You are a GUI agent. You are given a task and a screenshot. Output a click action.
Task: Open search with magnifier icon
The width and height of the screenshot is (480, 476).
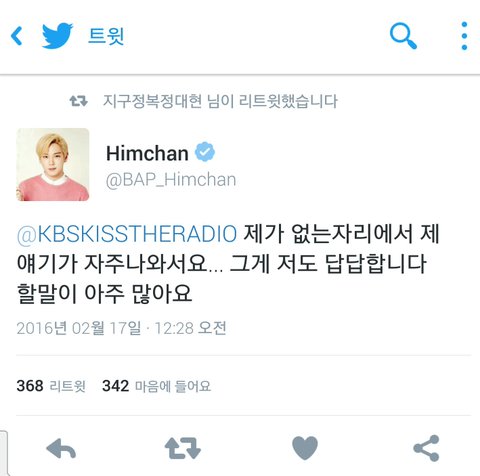pyautogui.click(x=403, y=36)
